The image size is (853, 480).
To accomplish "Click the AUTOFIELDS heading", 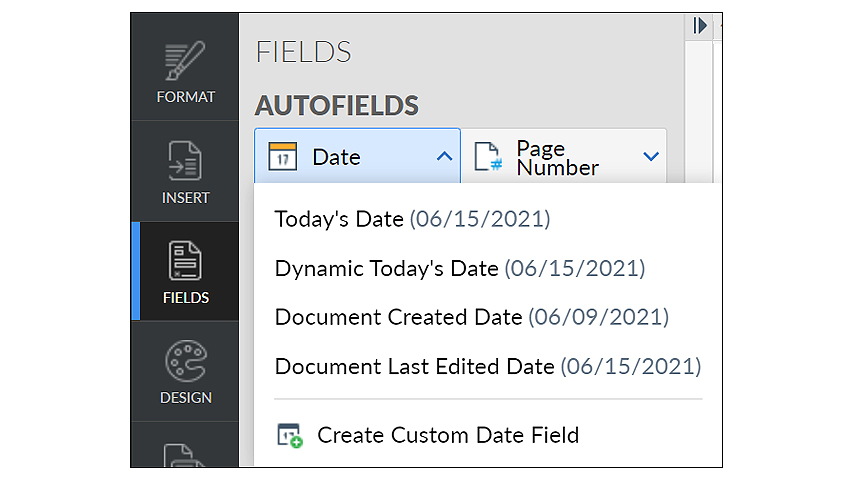I will point(337,106).
